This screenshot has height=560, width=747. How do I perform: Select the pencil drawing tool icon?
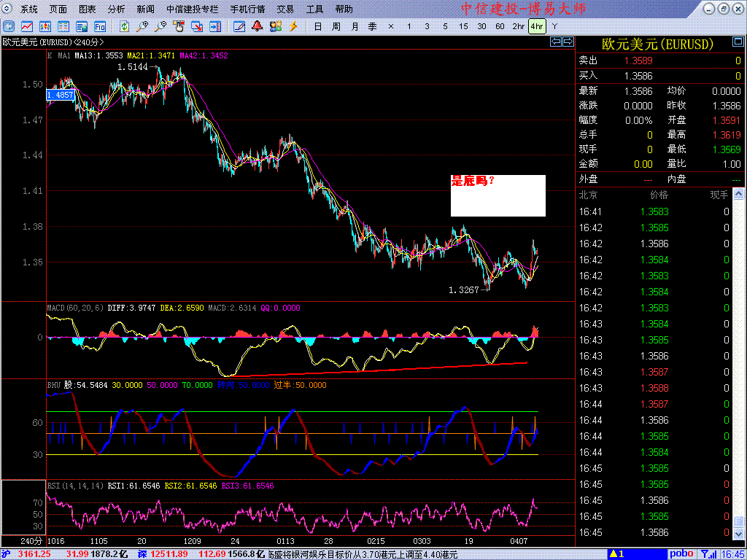point(239,26)
